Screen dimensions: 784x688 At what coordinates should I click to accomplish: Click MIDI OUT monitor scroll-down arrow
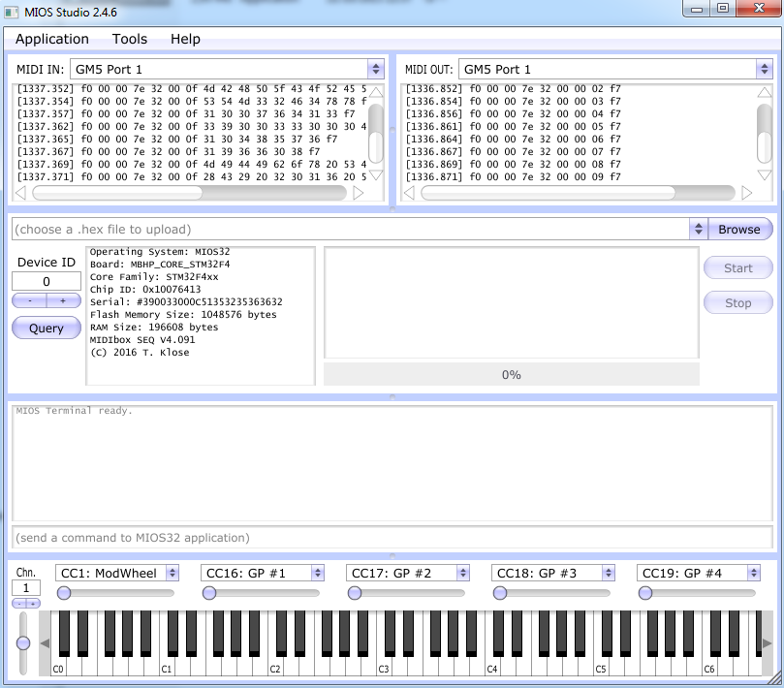coord(765,175)
